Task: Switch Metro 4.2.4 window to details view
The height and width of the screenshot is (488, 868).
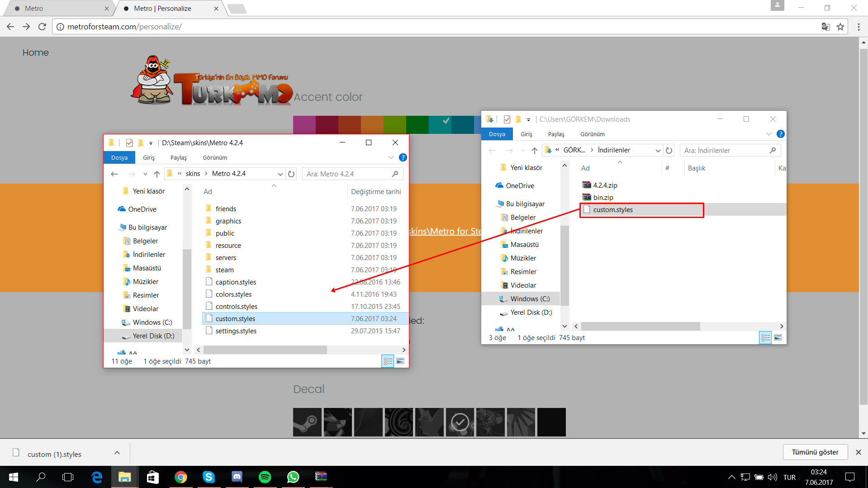Action: pyautogui.click(x=388, y=361)
